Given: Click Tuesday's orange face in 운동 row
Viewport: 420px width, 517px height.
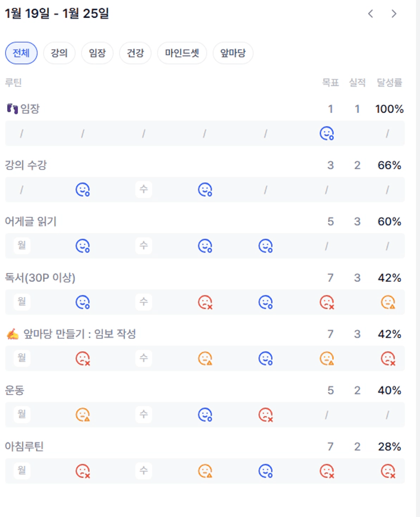Looking at the screenshot, I should click(x=83, y=415).
